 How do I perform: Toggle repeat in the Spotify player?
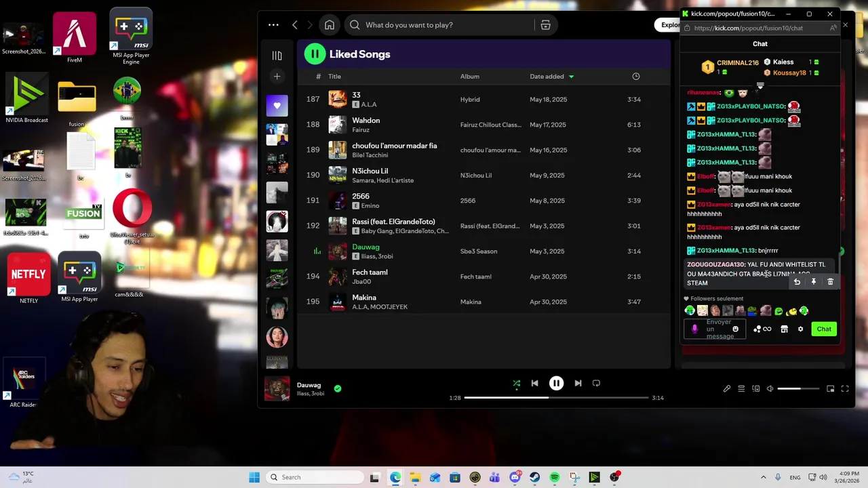click(596, 383)
